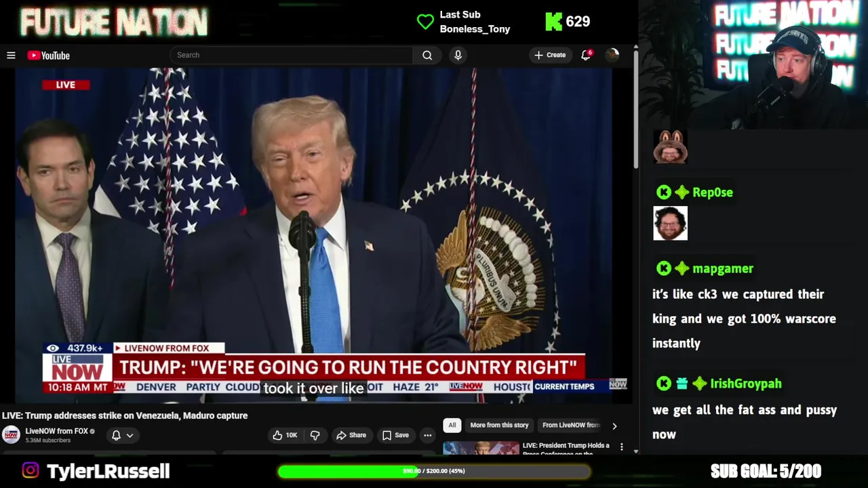Expand the subscription options chevron
868x488 pixels.
130,435
